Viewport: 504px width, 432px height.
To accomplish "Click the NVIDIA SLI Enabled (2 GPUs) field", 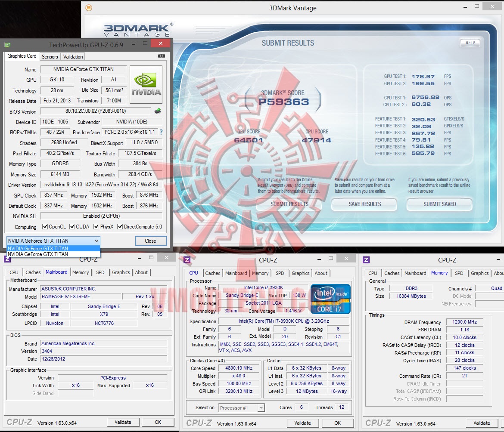I will point(101,216).
